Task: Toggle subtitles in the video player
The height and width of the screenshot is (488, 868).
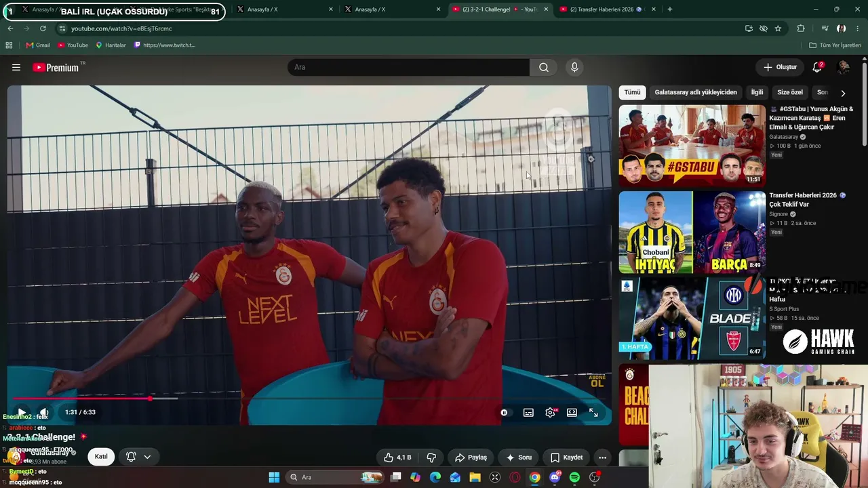Action: click(528, 412)
